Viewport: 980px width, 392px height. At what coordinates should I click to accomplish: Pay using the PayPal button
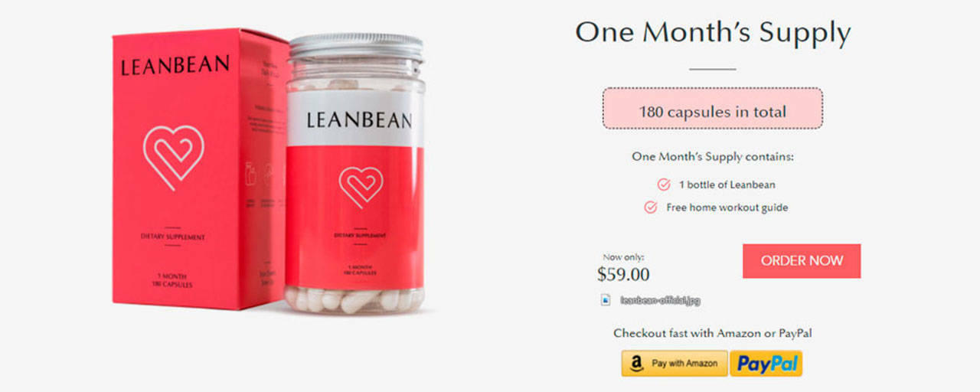[766, 364]
